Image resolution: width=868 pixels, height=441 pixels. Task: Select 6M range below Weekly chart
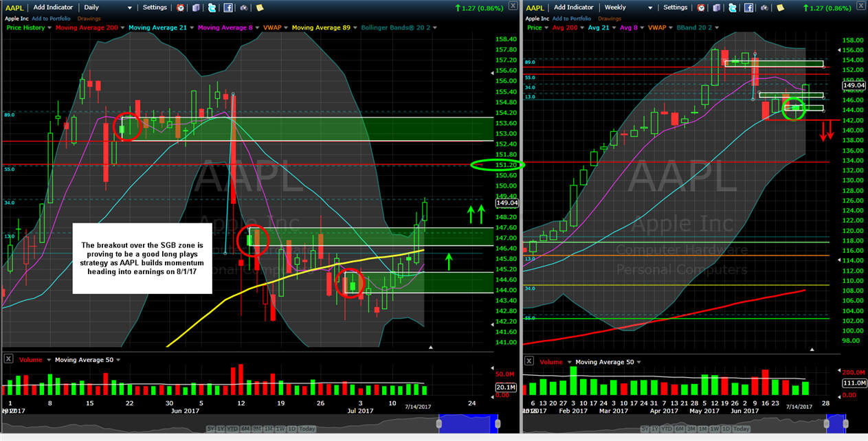click(679, 429)
